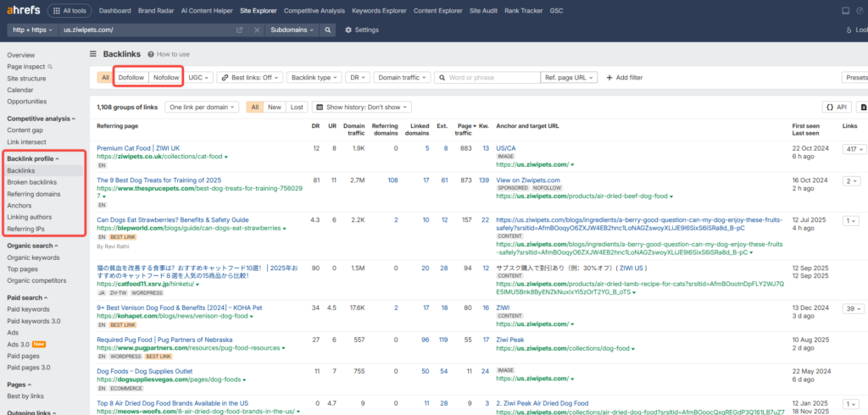Open the All tools grid menu
The width and height of the screenshot is (868, 415).
click(70, 10)
